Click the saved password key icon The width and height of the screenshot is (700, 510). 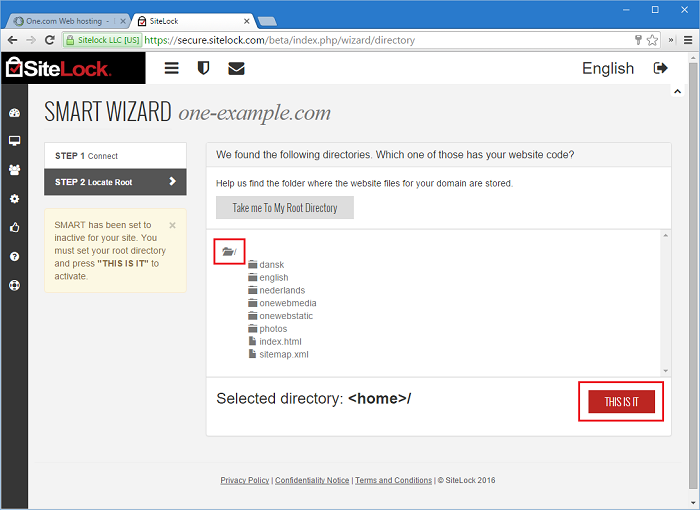pyautogui.click(x=638, y=40)
